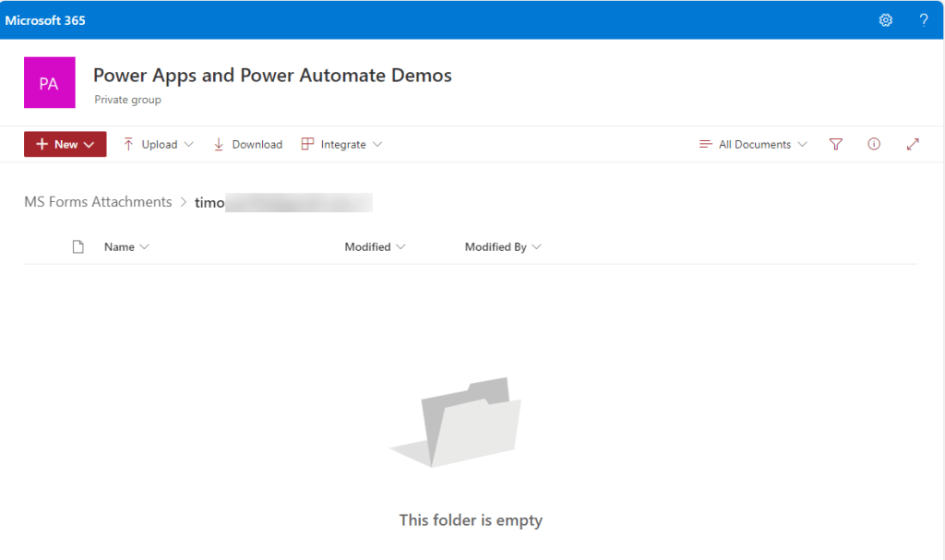Screen dimensions: 945x560
Task: Open the settings gear icon
Action: (x=885, y=20)
